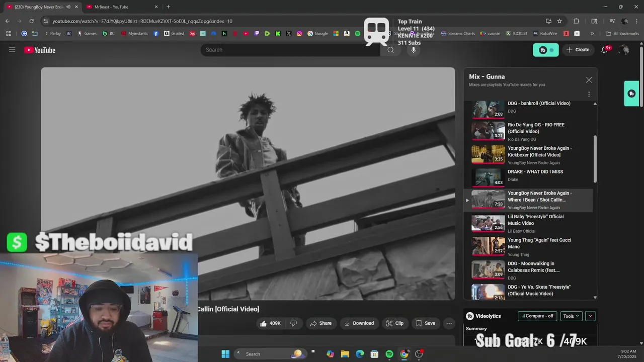Open the Streams Charts bookmark
Viewport: 644px width, 362px height.
tap(458, 34)
